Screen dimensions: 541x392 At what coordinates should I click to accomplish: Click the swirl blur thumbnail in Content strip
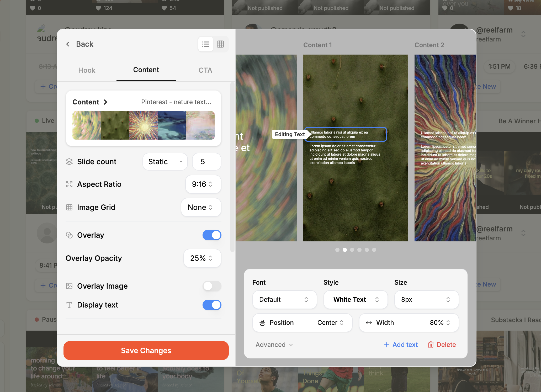[87, 125]
